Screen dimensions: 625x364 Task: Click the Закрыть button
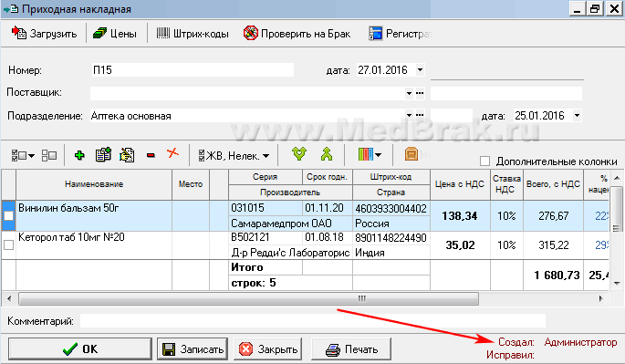point(268,349)
